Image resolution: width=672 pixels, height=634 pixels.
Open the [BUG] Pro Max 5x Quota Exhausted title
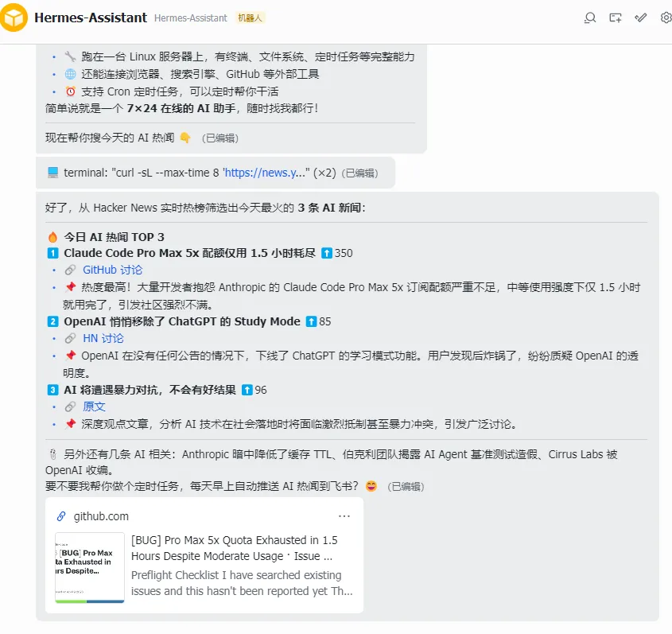(x=235, y=548)
